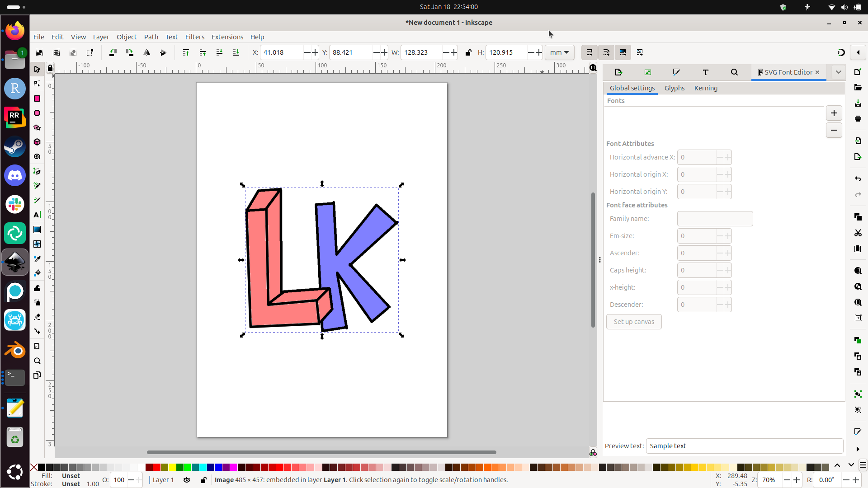Toggle move patterns with objects
The width and height of the screenshot is (868, 488).
point(640,52)
